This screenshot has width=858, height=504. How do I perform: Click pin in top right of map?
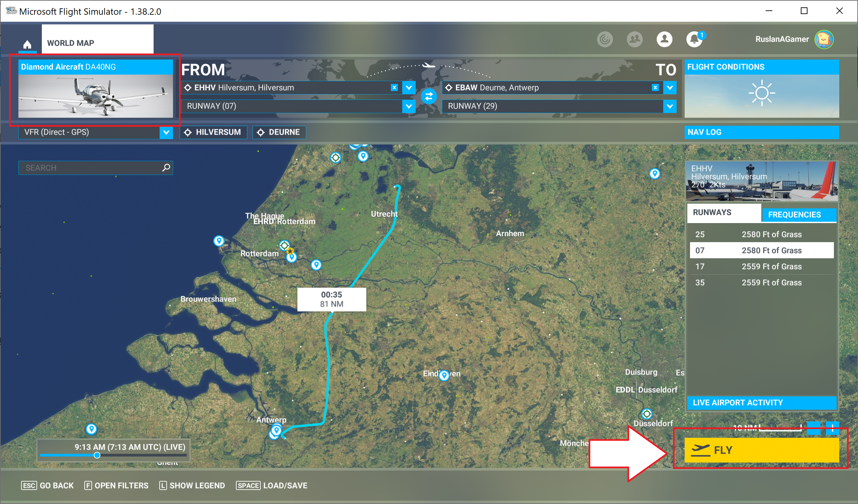click(655, 174)
